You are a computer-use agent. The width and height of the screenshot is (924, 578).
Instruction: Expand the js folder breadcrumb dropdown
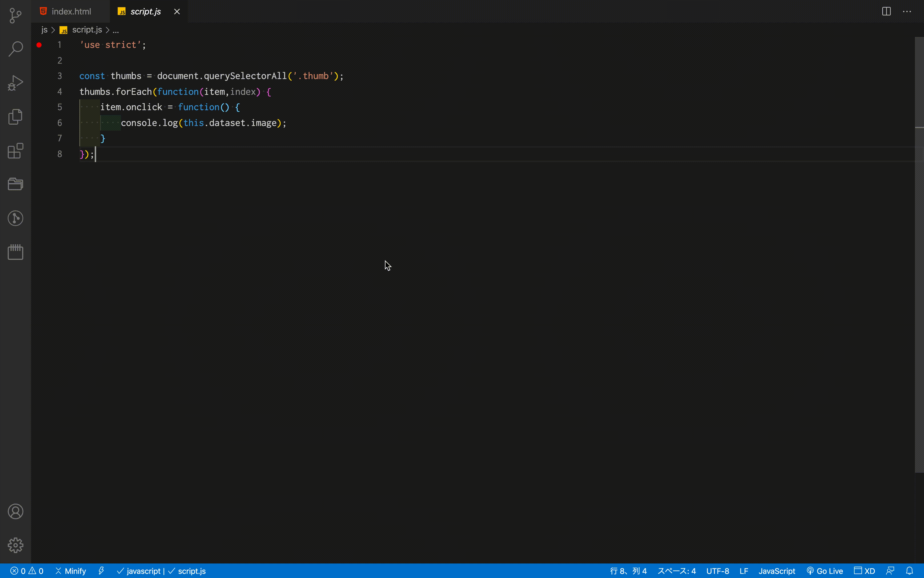(x=44, y=29)
